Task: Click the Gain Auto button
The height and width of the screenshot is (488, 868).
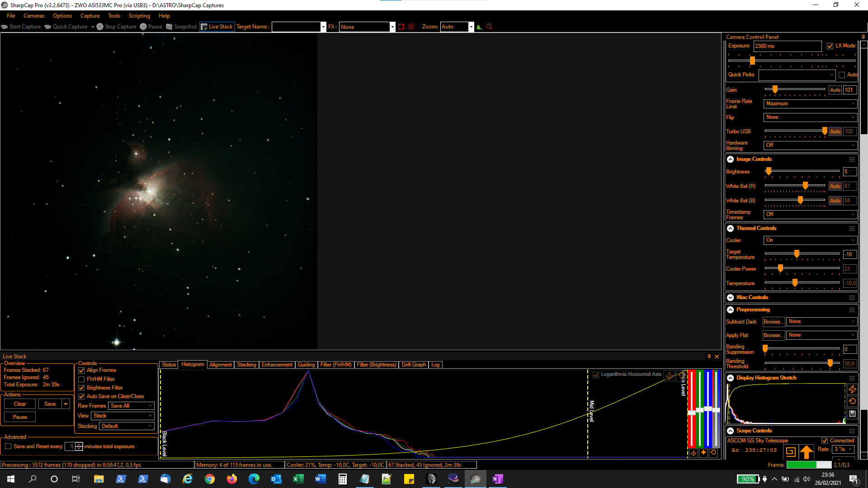Action: 835,90
